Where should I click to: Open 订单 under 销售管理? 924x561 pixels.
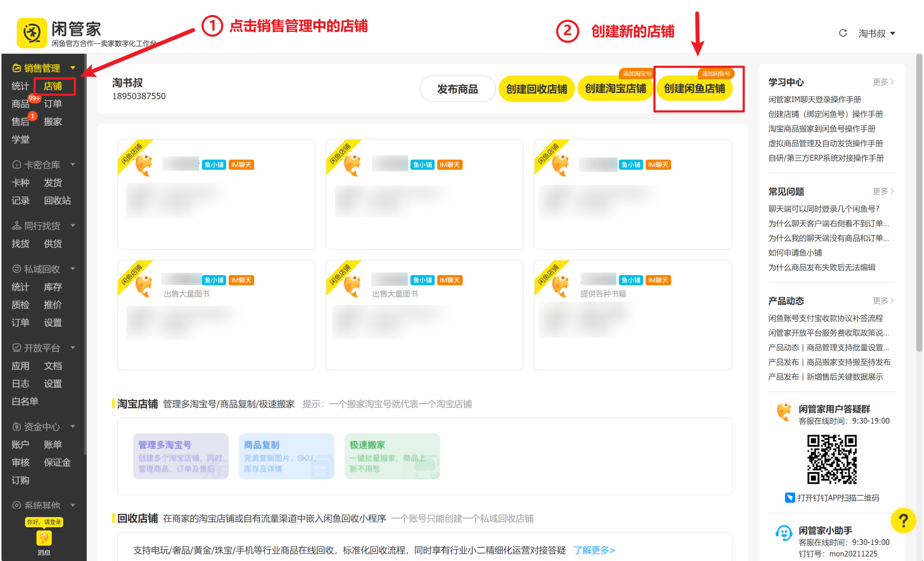coord(53,104)
